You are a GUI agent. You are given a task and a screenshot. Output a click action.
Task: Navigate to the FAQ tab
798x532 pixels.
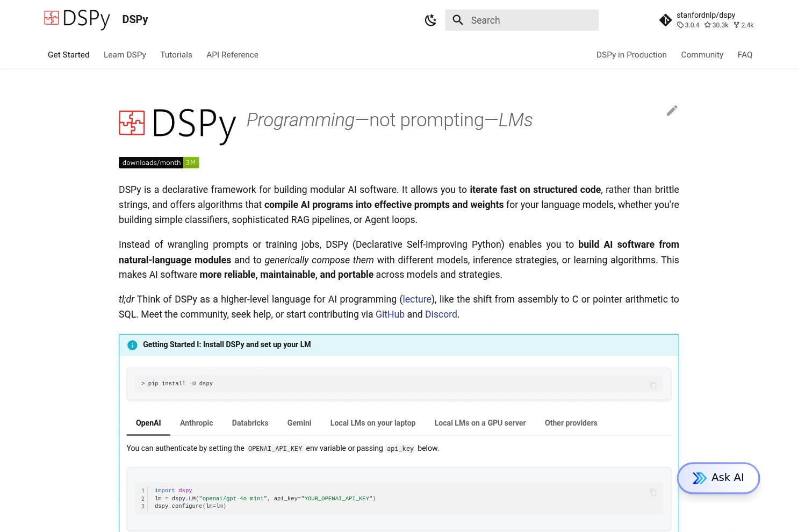click(745, 55)
